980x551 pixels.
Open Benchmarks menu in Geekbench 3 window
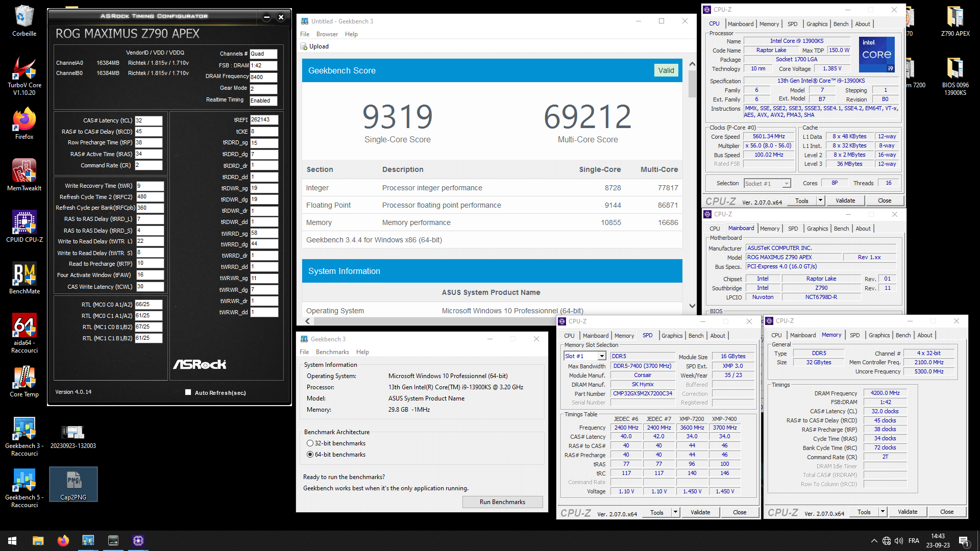[332, 352]
